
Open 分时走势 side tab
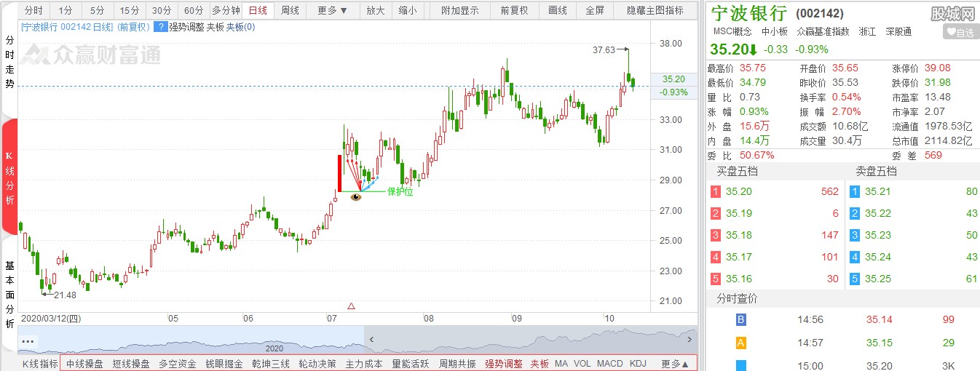(9, 62)
